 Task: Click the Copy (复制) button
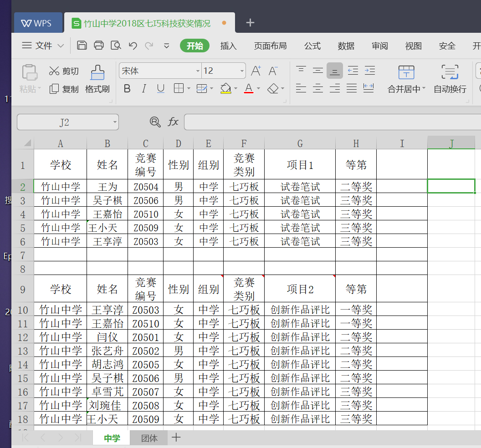pos(64,89)
